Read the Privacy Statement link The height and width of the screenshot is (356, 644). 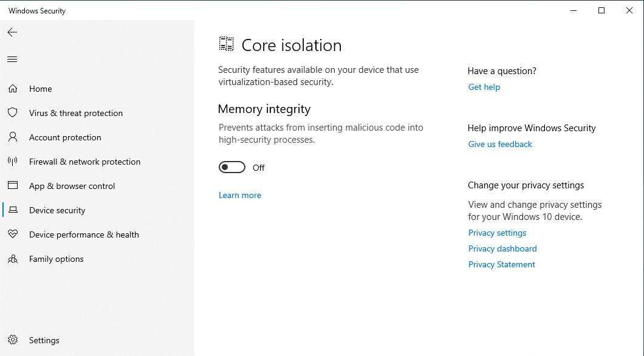(501, 264)
